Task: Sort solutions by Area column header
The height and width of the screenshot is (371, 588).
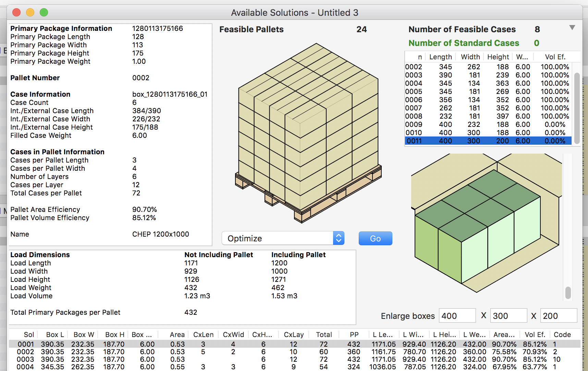Action: click(177, 335)
